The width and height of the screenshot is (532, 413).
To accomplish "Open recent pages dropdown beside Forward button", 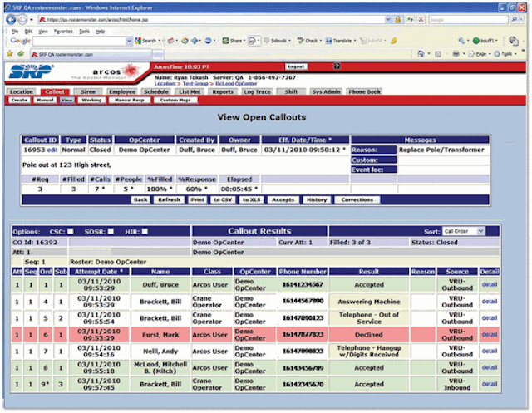I will pyautogui.click(x=31, y=20).
